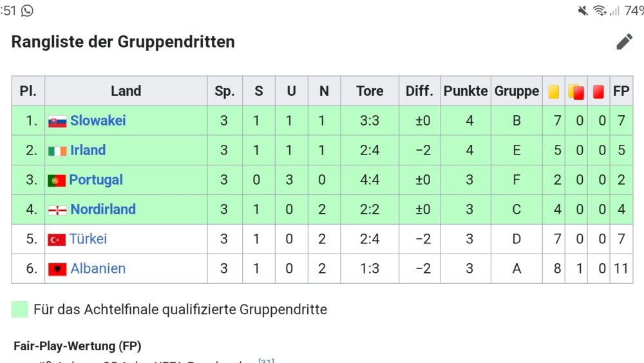Screen dimensions: 644x363
Task: Open the Portugal team link
Action: point(96,180)
